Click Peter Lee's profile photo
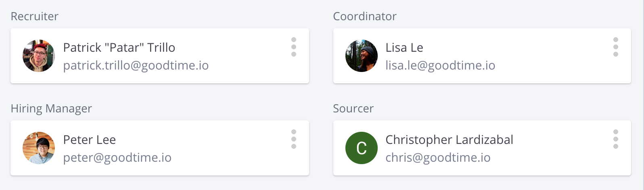This screenshot has width=644, height=190. tap(39, 148)
